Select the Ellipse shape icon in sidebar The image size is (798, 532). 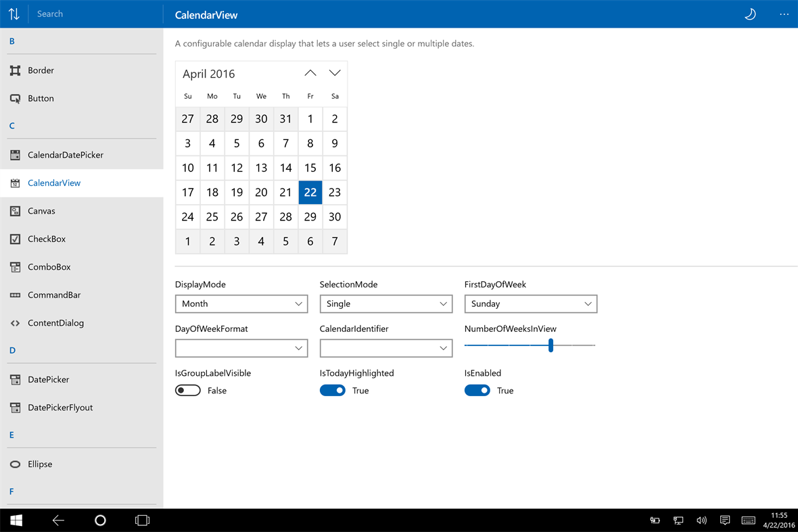(15, 464)
